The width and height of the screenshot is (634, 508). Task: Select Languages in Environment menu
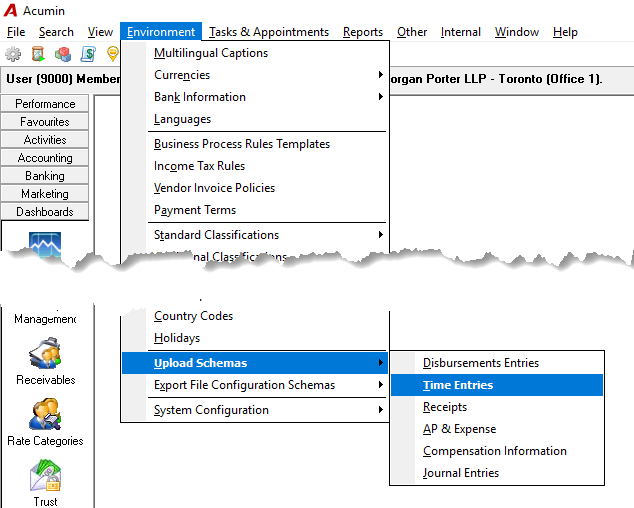(255, 119)
